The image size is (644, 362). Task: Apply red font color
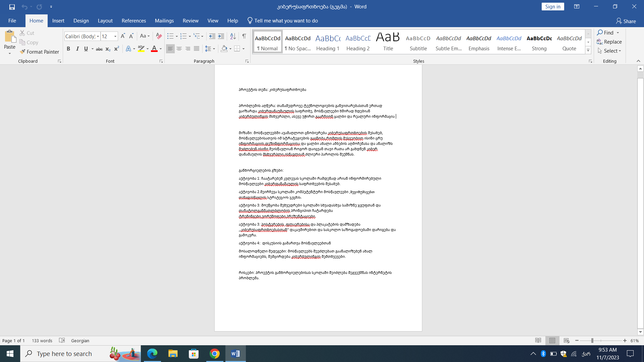(x=154, y=49)
